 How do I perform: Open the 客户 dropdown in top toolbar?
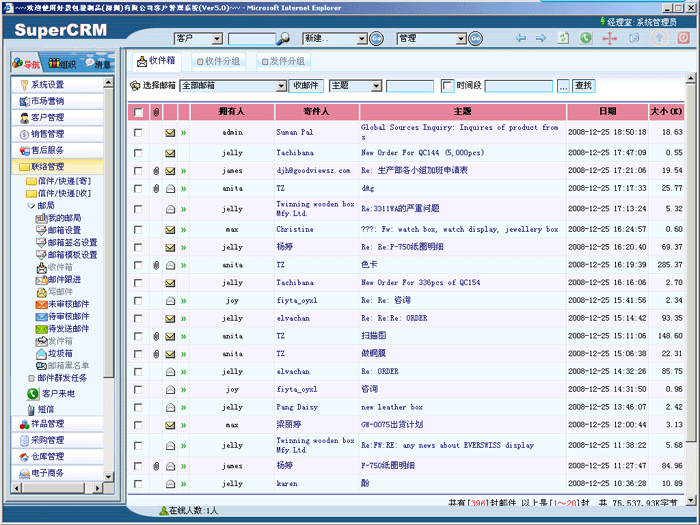[198, 39]
